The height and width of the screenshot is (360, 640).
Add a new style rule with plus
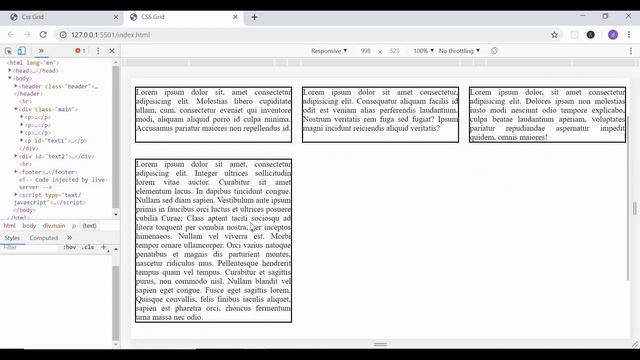point(104,247)
